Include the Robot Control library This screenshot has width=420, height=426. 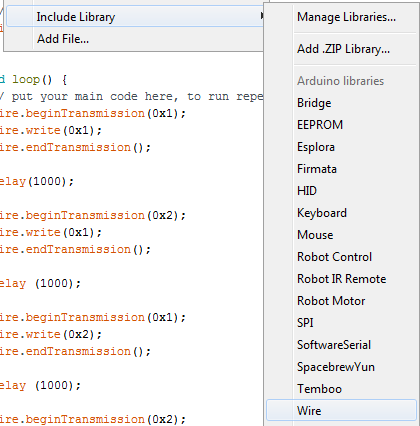click(x=342, y=257)
